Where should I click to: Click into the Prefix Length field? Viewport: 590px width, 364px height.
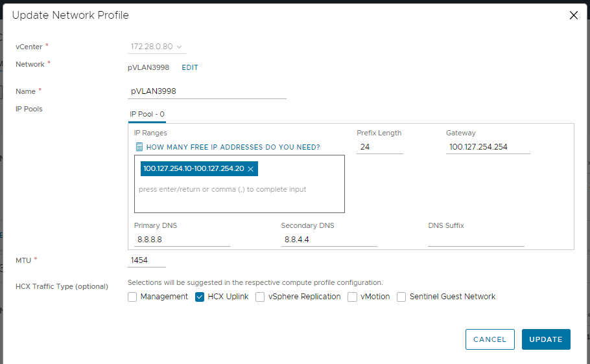[380, 147]
